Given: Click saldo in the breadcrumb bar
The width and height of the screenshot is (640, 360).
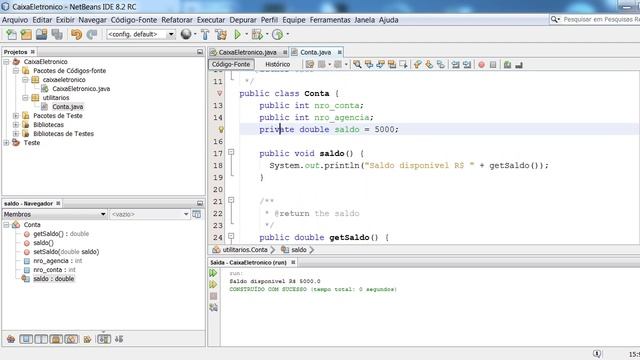Looking at the screenshot, I should coord(299,249).
